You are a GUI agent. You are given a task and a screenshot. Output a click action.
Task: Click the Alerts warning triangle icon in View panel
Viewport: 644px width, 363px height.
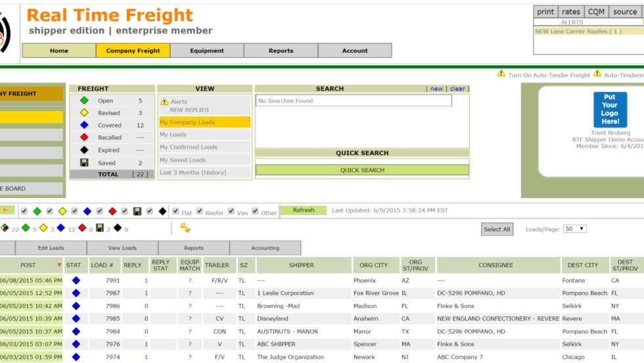point(164,102)
